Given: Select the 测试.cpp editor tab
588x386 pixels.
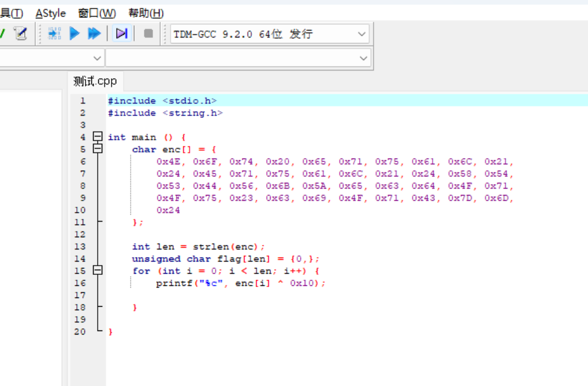Looking at the screenshot, I should tap(95, 81).
